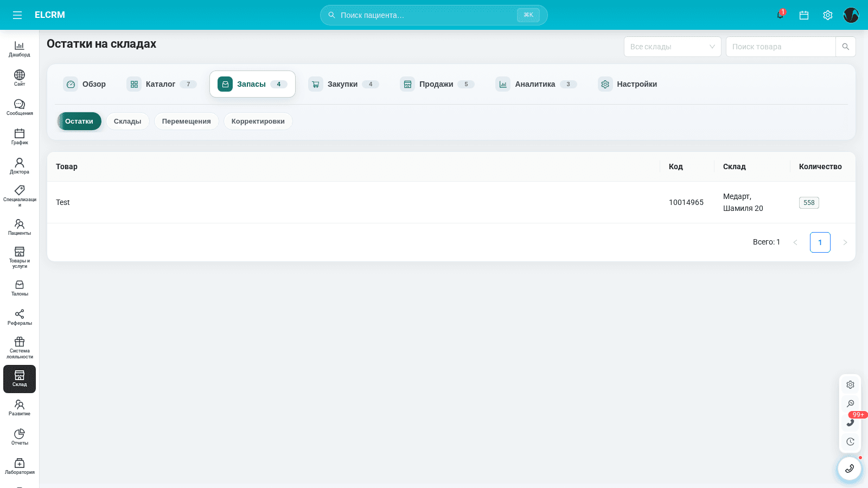Open График in the sidebar
The height and width of the screenshot is (488, 868).
20,137
